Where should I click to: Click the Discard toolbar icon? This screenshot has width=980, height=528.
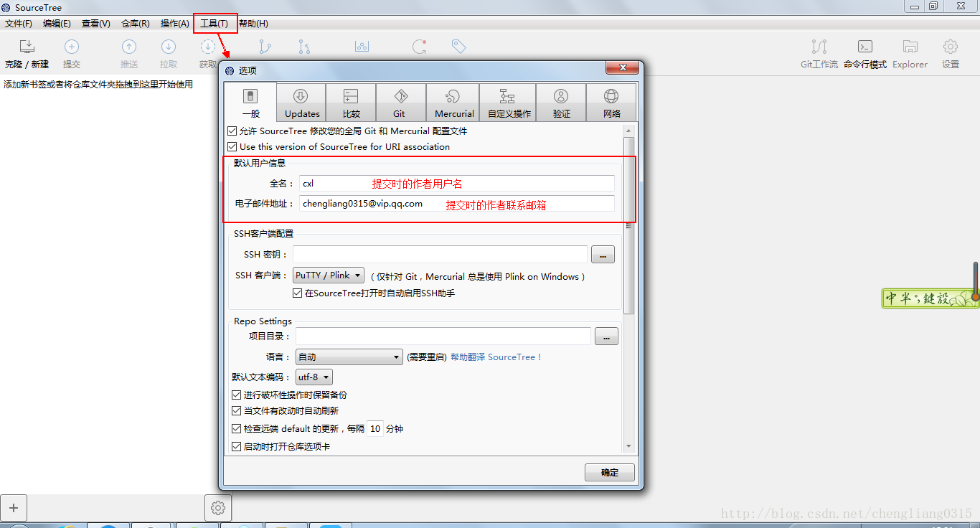[420, 47]
